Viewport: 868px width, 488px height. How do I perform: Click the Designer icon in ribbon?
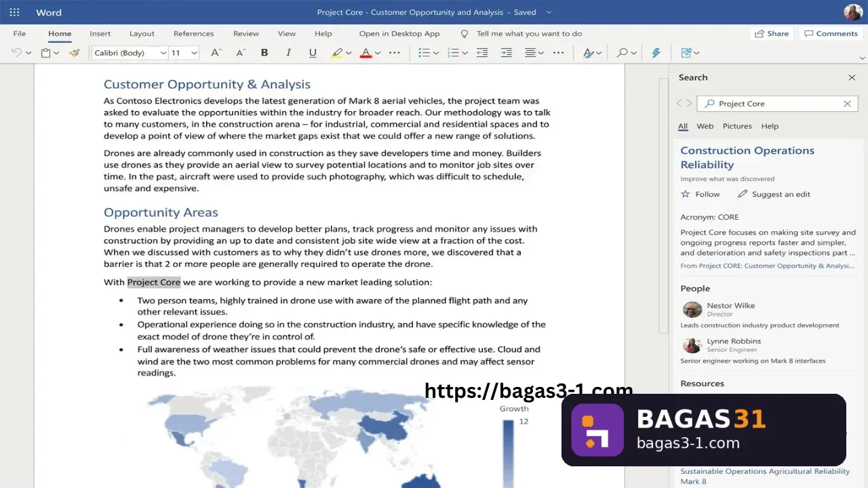click(x=686, y=53)
